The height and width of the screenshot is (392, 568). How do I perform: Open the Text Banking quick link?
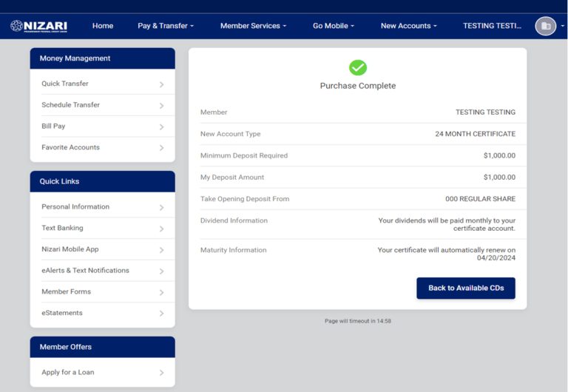pyautogui.click(x=62, y=228)
